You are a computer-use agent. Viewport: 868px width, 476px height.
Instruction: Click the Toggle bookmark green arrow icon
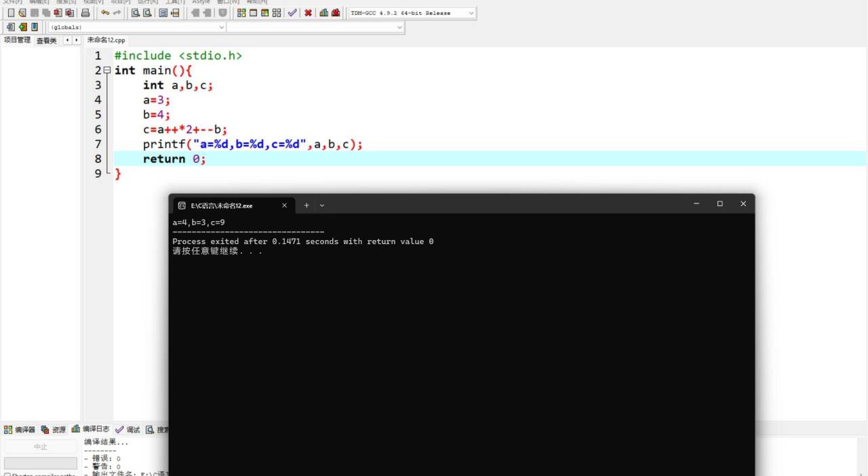23,27
